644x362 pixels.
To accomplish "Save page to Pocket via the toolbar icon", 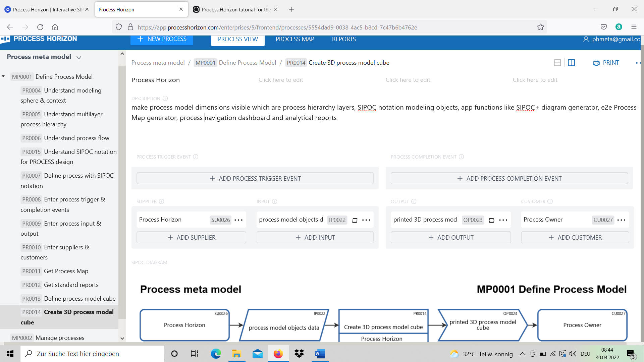I will click(x=604, y=27).
